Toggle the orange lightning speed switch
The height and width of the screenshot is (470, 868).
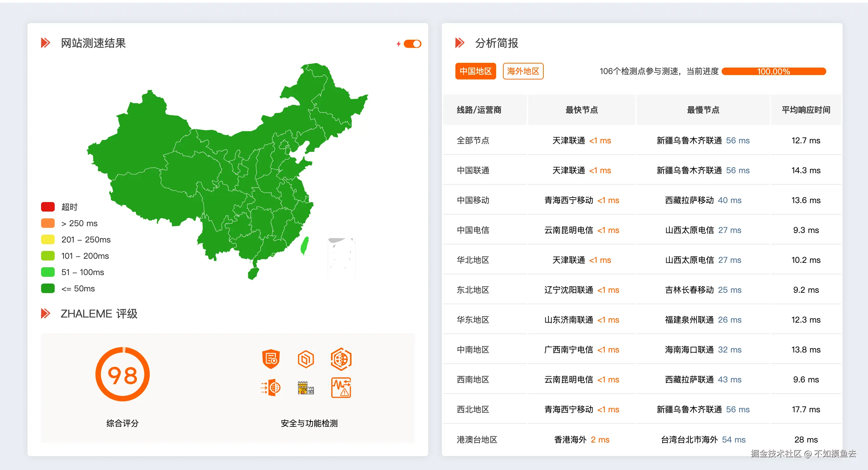(x=412, y=44)
